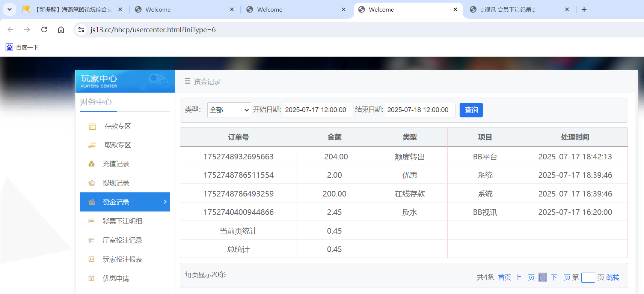
Task: Expand the 资金记录 menu item chevron
Action: click(165, 202)
